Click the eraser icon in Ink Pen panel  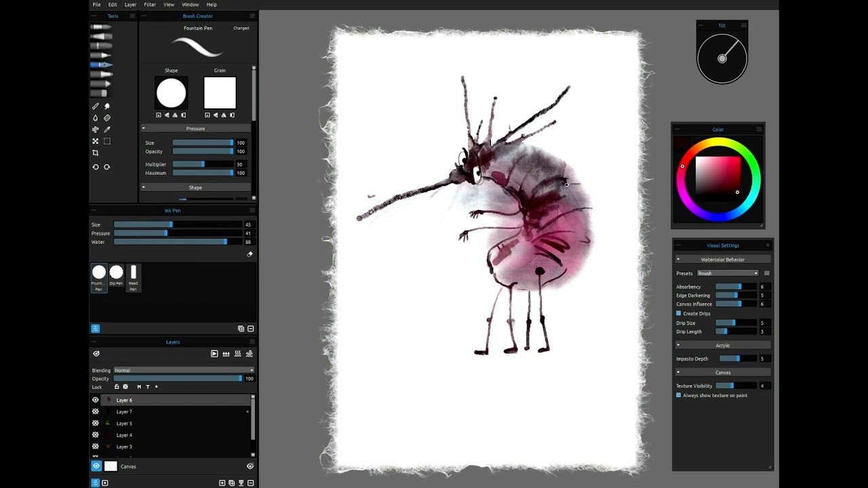click(250, 254)
